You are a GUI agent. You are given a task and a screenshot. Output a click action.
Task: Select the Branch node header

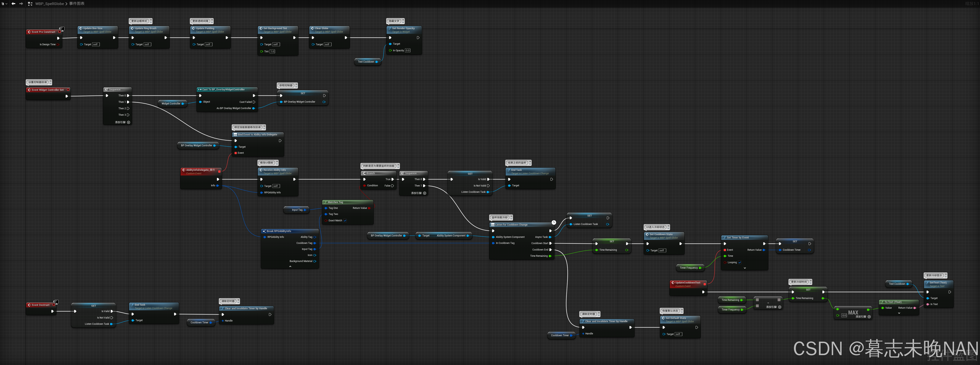click(x=379, y=173)
